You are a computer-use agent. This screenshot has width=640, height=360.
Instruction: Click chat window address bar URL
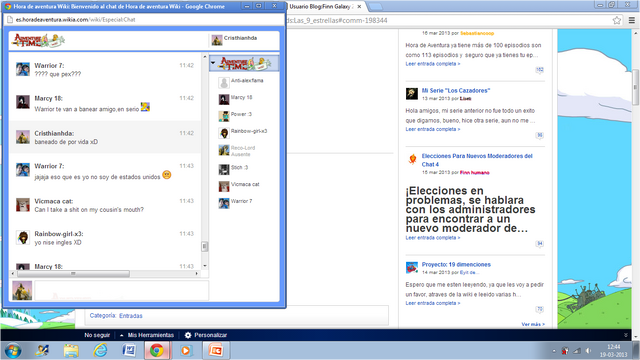pyautogui.click(x=76, y=20)
